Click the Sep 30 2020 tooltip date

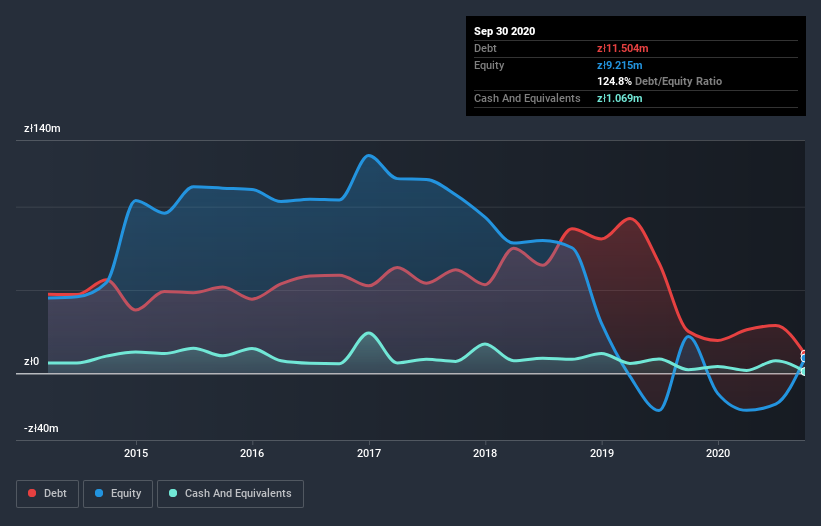tap(505, 31)
